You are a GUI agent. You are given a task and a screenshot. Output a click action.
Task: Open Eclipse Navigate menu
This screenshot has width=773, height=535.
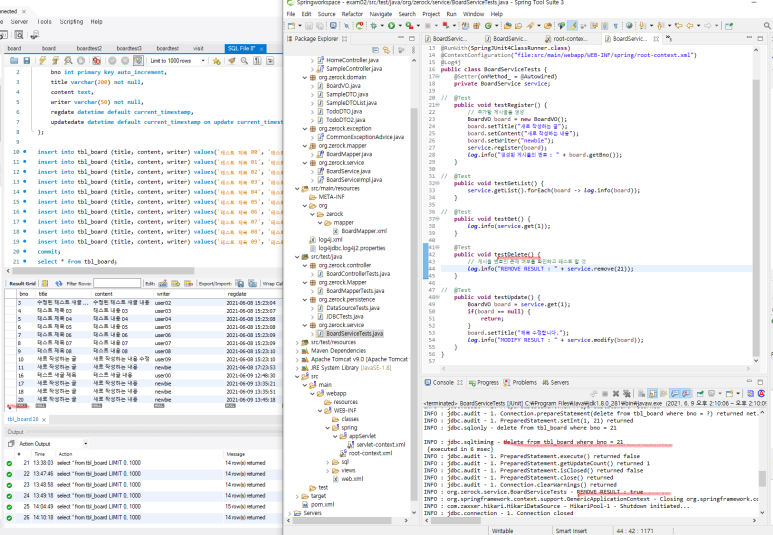click(x=381, y=14)
